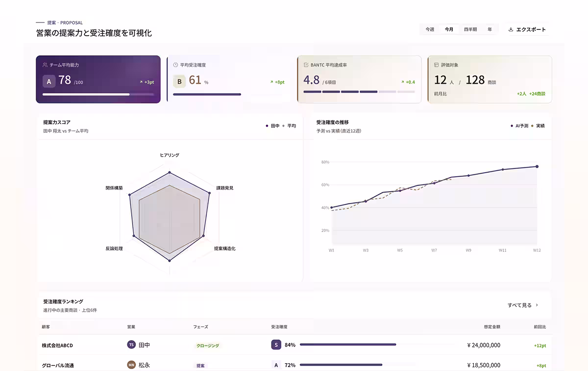This screenshot has height=371, width=588.
Task: Toggle the AI予測 legend series
Action: [519, 126]
